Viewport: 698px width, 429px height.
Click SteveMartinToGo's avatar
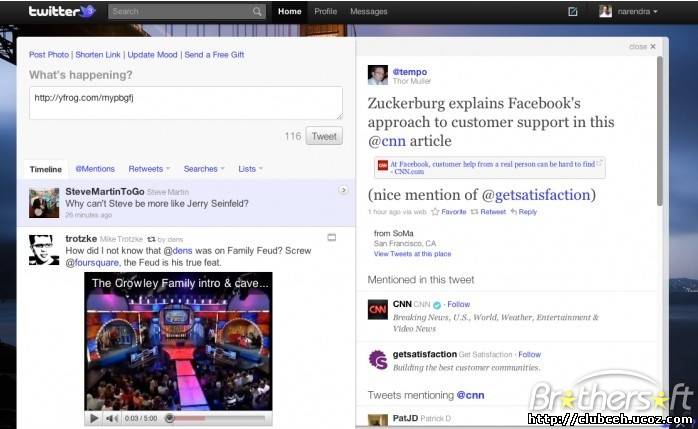tap(44, 202)
